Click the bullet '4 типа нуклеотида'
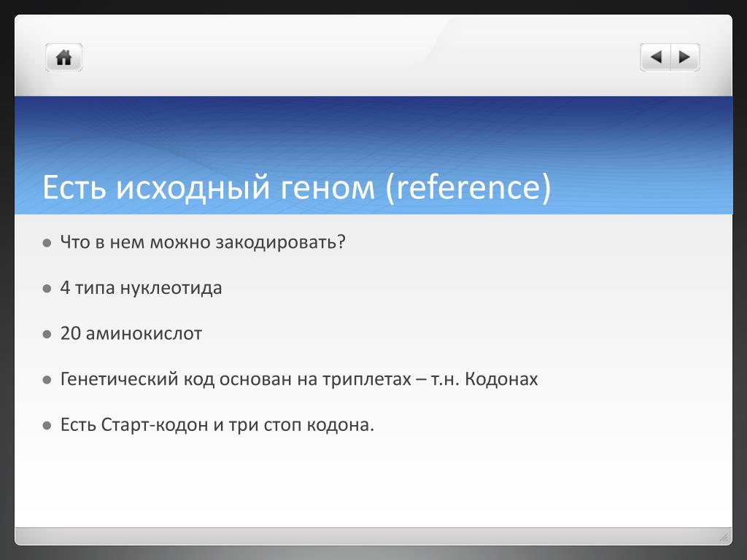Image resolution: width=747 pixels, height=560 pixels. pos(141,287)
